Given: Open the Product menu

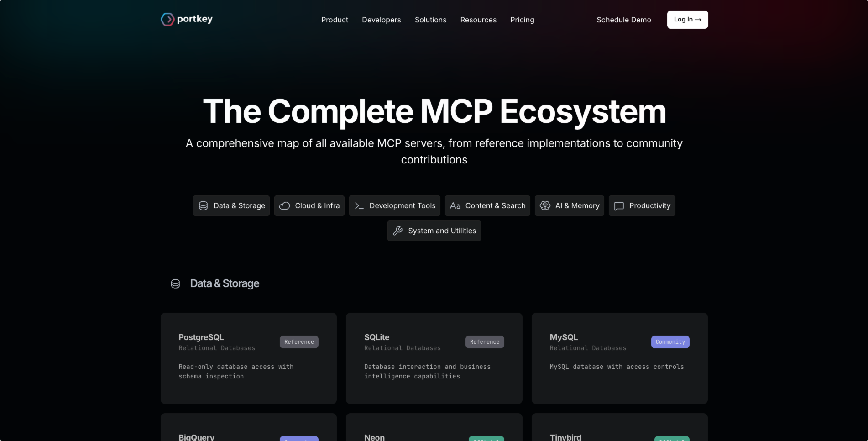Looking at the screenshot, I should (x=335, y=20).
